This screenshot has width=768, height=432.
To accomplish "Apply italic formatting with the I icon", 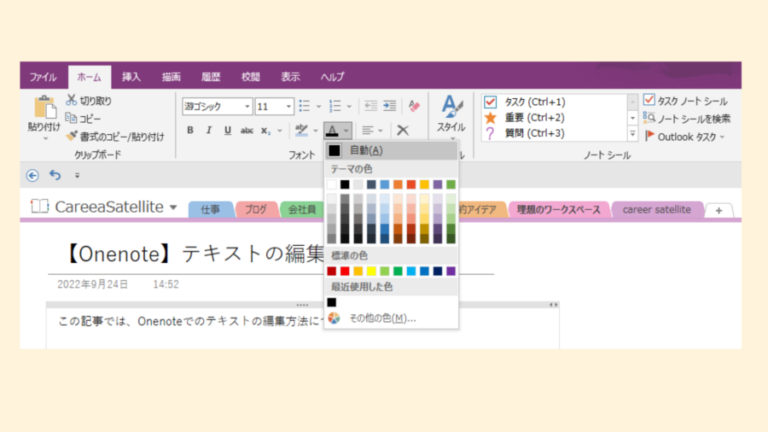I will pyautogui.click(x=209, y=130).
